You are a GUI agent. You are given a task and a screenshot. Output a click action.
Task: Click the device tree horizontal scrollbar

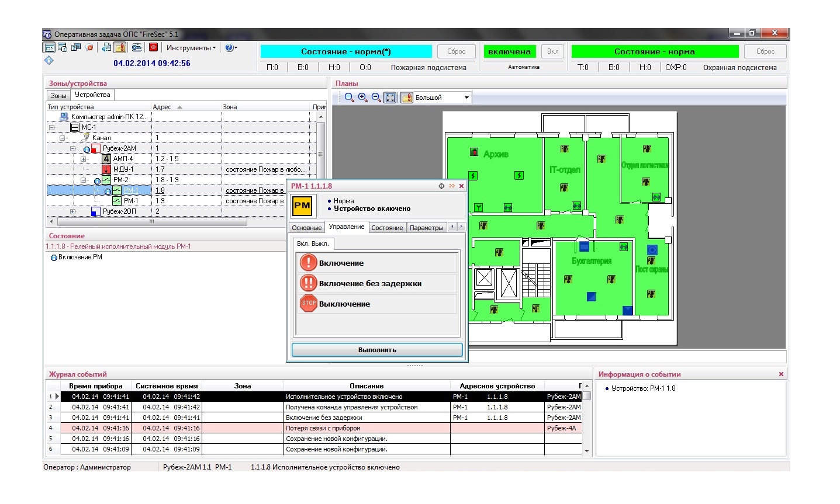pyautogui.click(x=152, y=222)
